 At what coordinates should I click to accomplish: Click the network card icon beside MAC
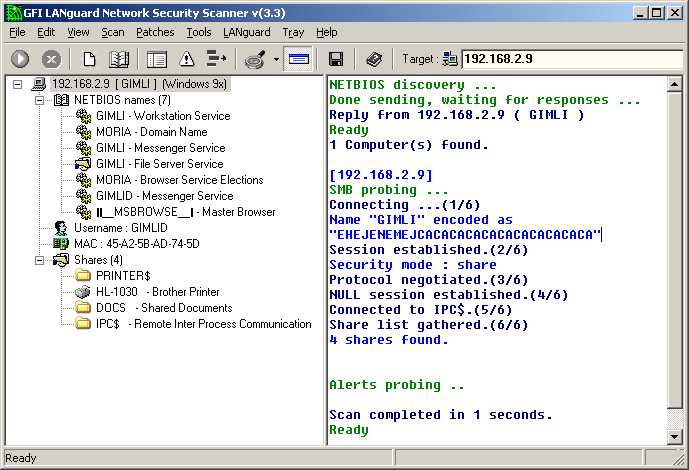[61, 244]
